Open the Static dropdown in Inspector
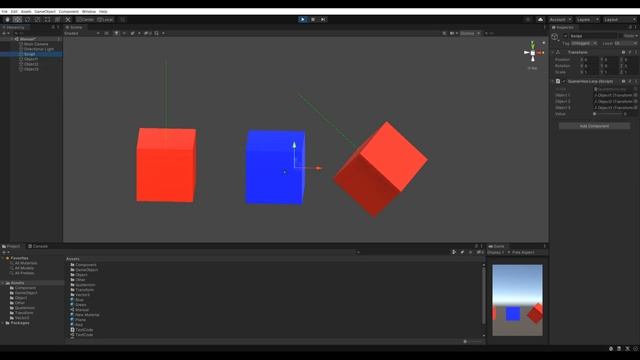 tap(635, 36)
